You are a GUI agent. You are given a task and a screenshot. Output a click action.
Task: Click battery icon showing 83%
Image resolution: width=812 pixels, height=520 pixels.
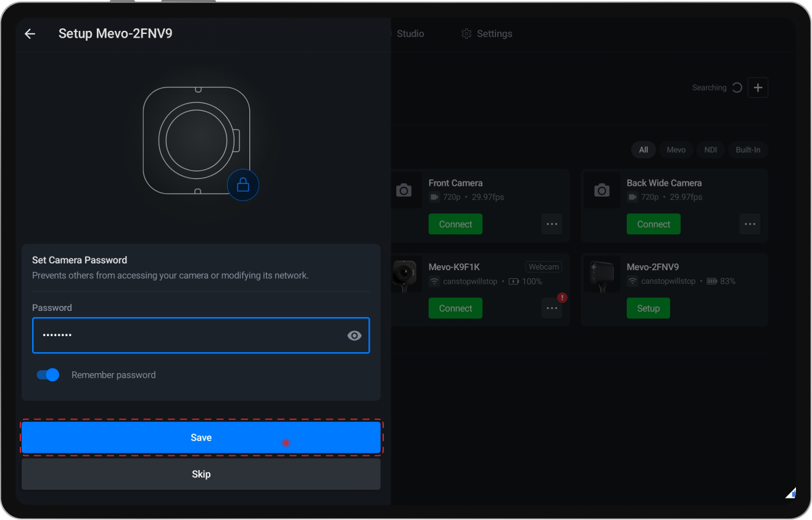coord(711,281)
